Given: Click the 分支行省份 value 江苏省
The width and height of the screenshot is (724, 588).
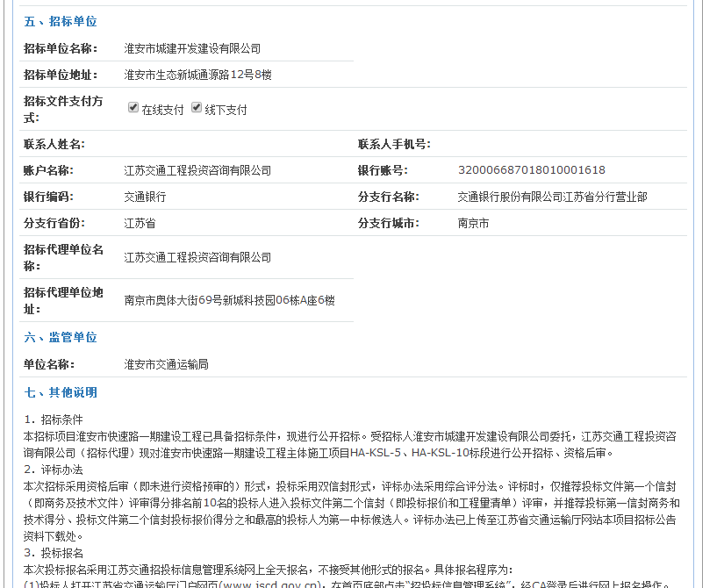Looking at the screenshot, I should [140, 224].
